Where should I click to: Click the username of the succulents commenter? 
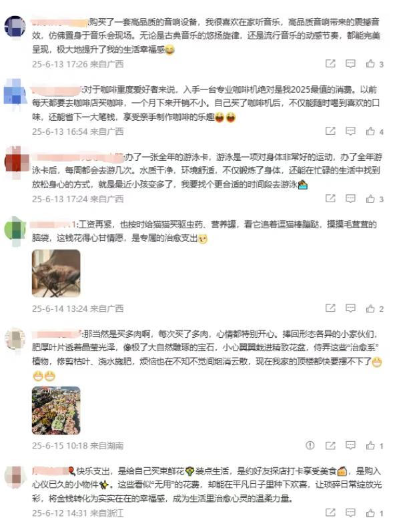(57, 334)
